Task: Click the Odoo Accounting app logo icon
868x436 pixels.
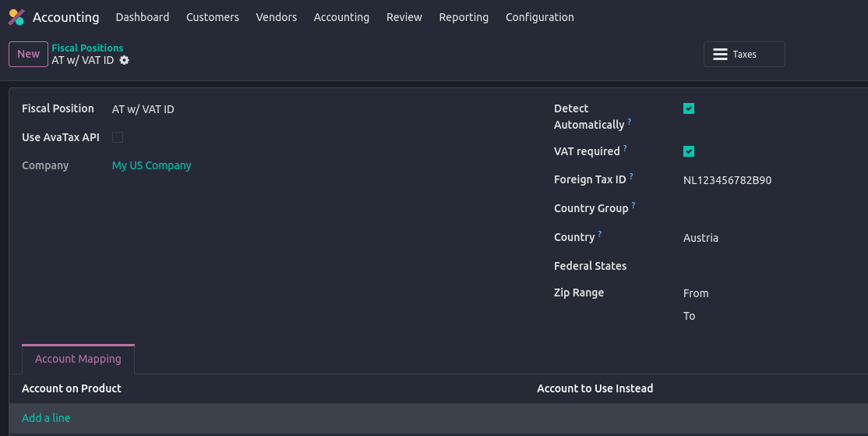Action: (16, 17)
